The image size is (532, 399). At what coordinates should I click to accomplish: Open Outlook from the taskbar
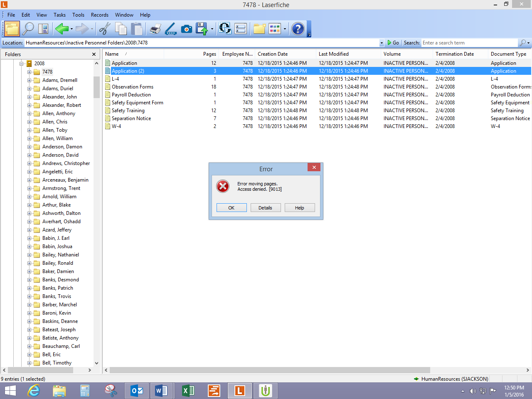pyautogui.click(x=137, y=391)
